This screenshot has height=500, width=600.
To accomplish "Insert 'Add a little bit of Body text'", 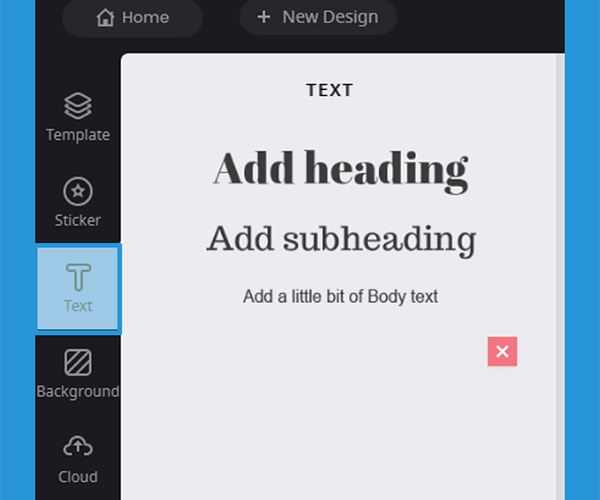I will pos(340,296).
